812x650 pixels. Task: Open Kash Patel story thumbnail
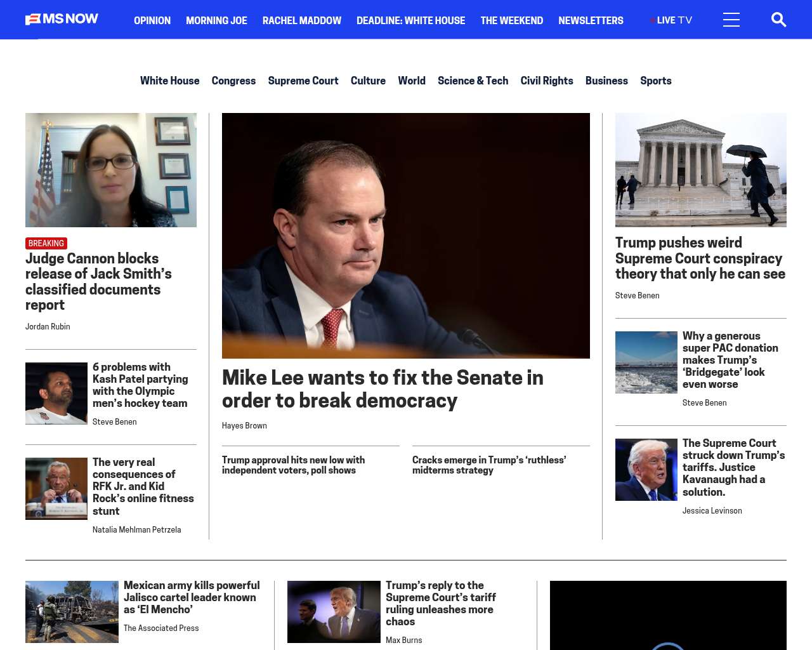pos(56,394)
